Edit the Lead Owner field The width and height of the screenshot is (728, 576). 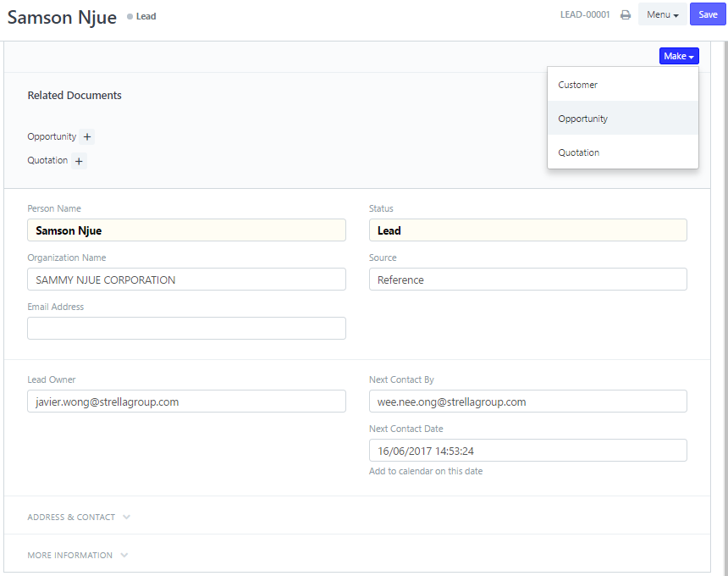click(186, 402)
